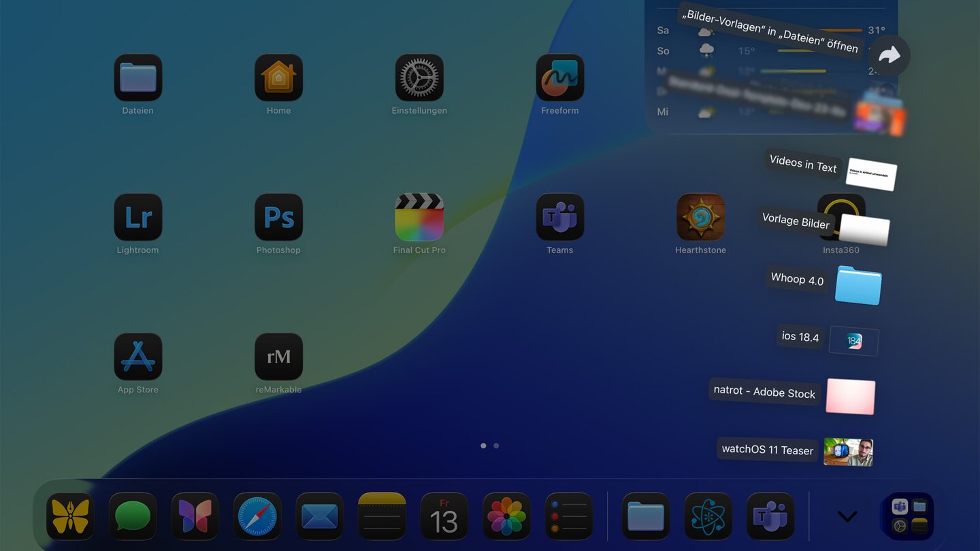Image resolution: width=980 pixels, height=551 pixels.
Task: Open Safari from the dock
Action: pos(257,516)
